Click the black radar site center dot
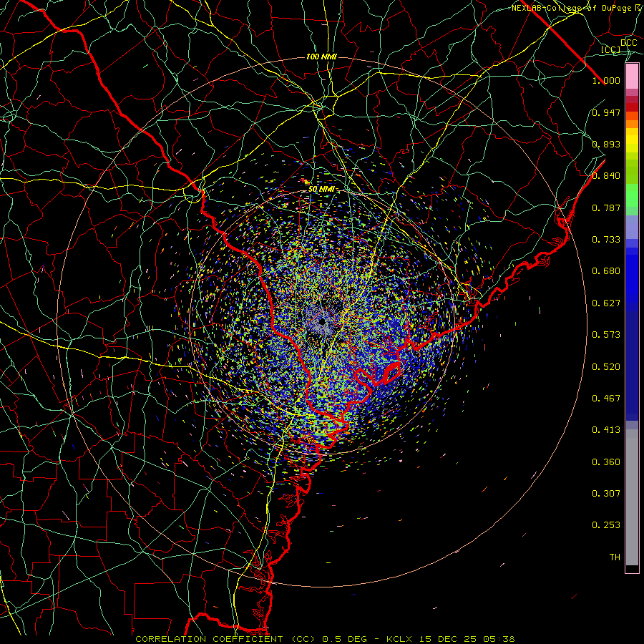 tap(322, 321)
